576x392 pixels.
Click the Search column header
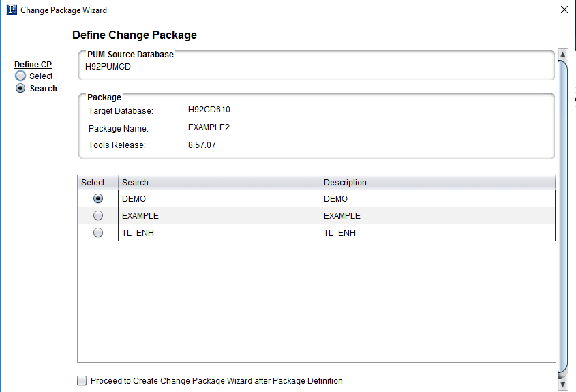pyautogui.click(x=219, y=183)
